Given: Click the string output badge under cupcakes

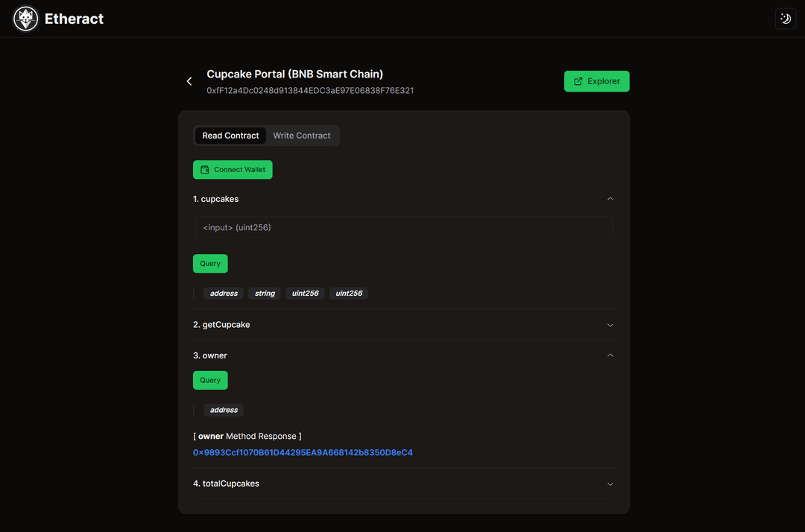Looking at the screenshot, I should pyautogui.click(x=264, y=293).
